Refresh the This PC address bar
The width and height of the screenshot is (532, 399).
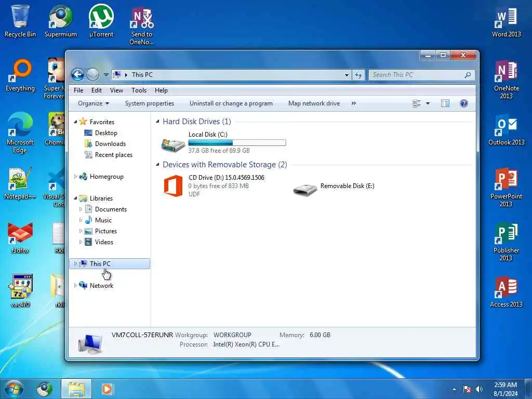coord(358,75)
